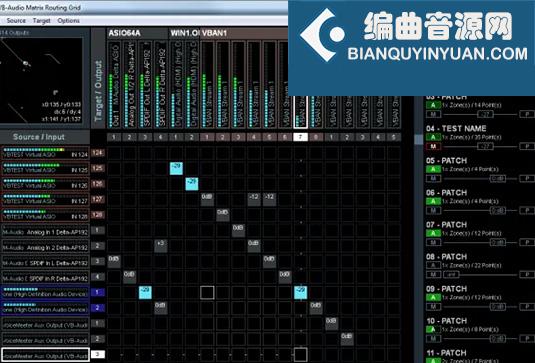Click the +3 point on Analog In 2 row
535x363 pixels.
click(161, 246)
